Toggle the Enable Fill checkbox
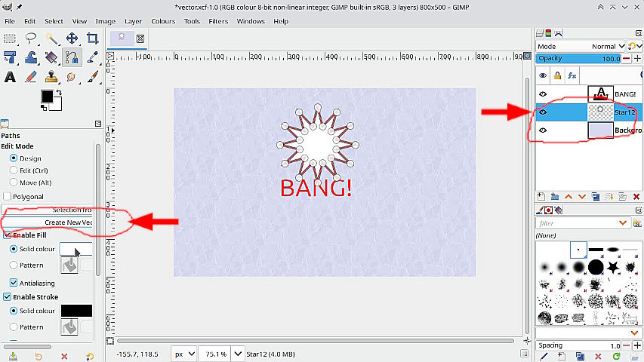644x362 pixels. coord(7,235)
